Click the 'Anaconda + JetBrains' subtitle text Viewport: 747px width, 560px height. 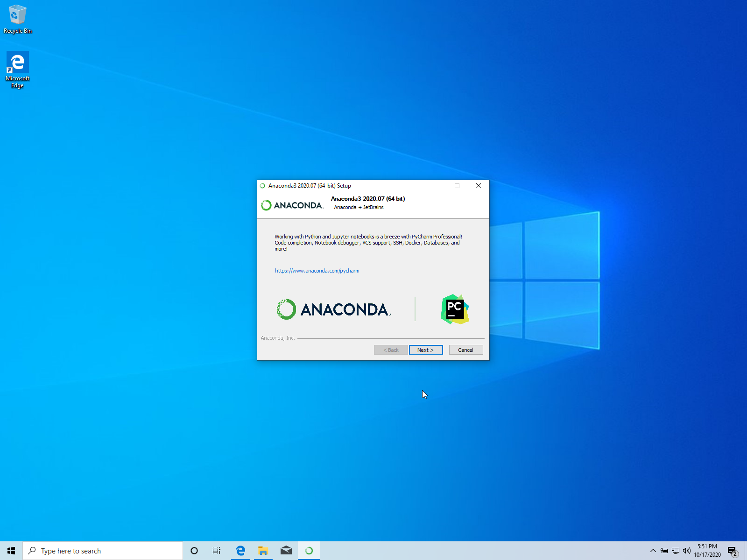coord(359,207)
